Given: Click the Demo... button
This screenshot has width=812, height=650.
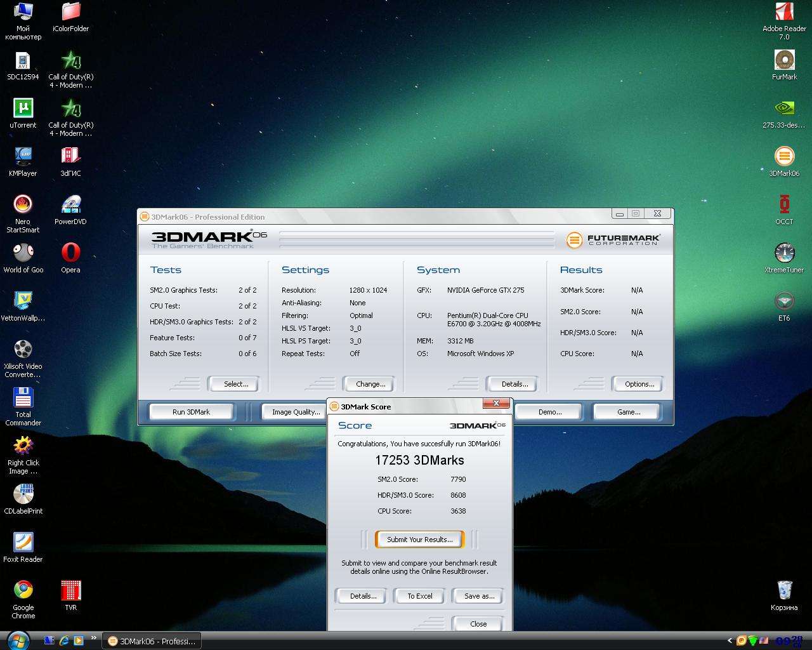Looking at the screenshot, I should click(550, 412).
